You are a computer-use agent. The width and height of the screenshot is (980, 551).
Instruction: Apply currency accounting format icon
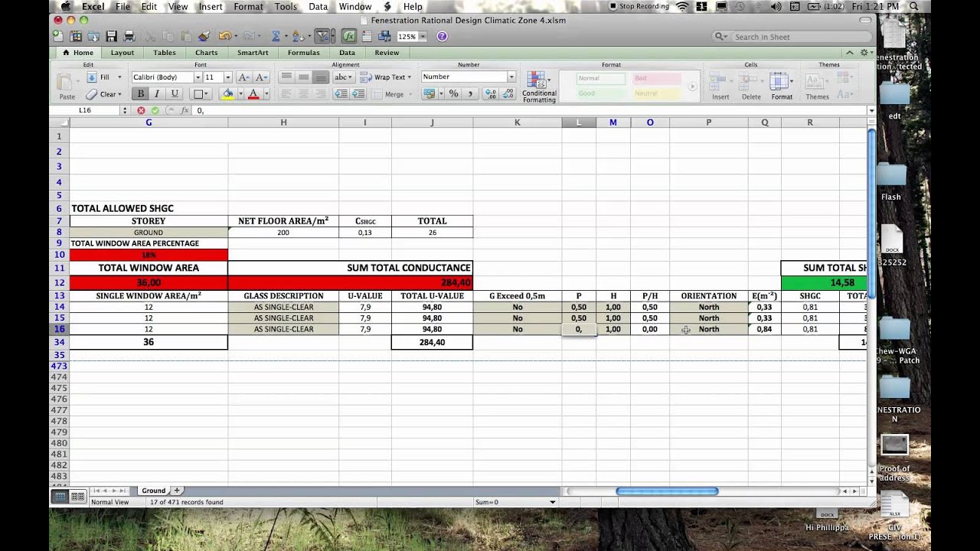click(x=430, y=94)
